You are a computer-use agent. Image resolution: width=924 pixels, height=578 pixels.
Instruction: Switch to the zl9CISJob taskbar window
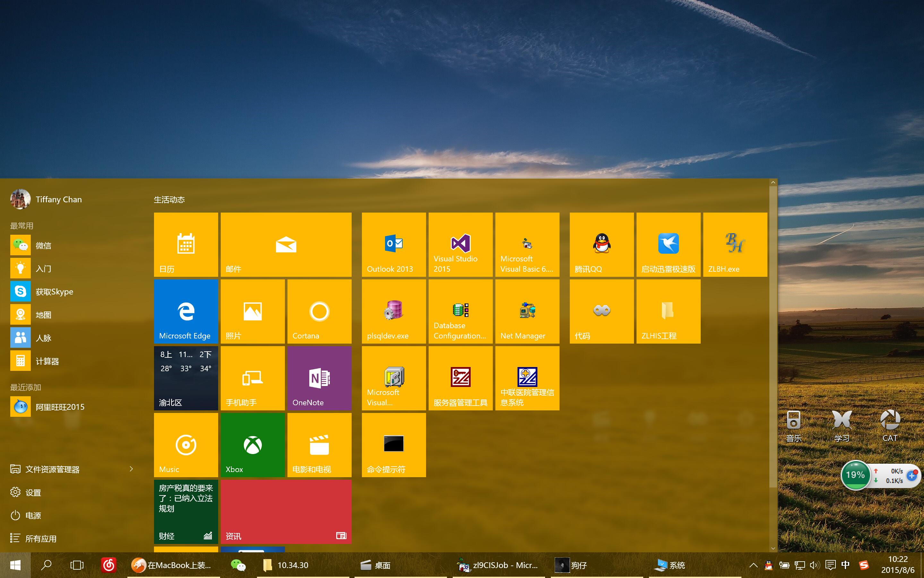pos(499,565)
